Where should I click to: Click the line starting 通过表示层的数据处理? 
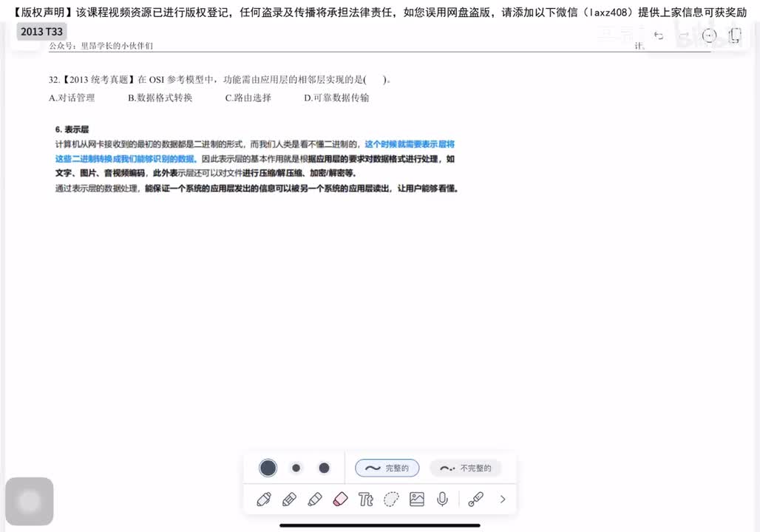click(x=257, y=188)
